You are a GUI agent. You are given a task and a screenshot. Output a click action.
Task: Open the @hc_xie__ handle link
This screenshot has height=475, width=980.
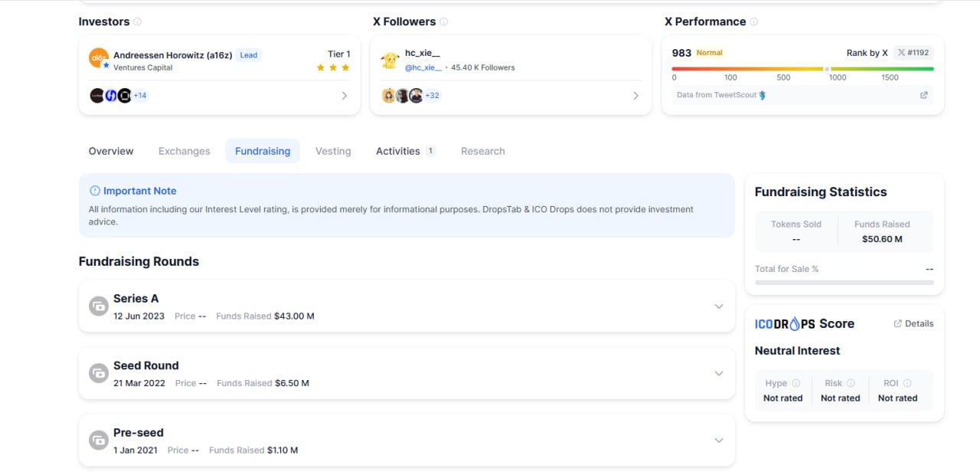point(423,67)
